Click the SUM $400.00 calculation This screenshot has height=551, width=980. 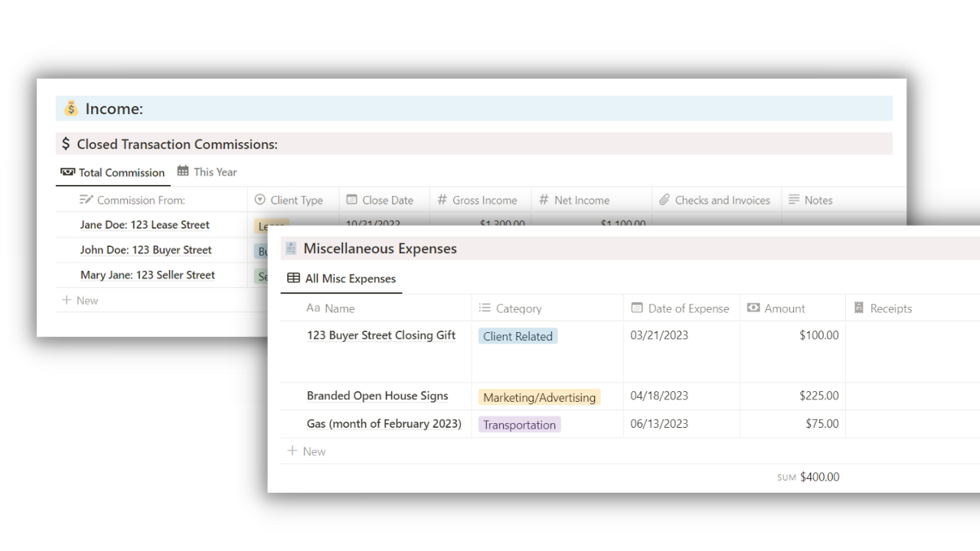click(808, 476)
